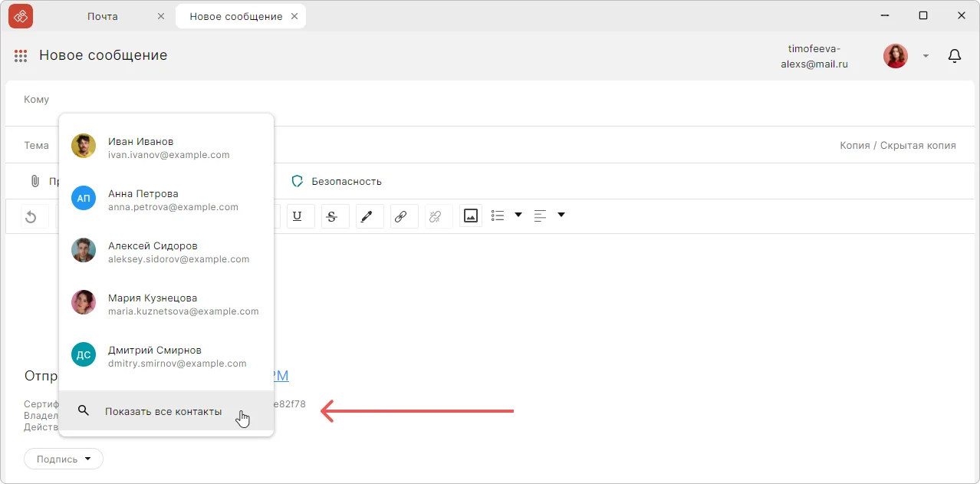Click the bulleted list icon
Viewport: 980px width, 484px height.
pyautogui.click(x=498, y=216)
